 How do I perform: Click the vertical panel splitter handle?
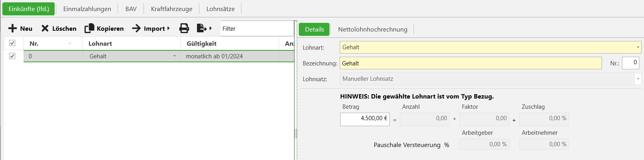tap(295, 133)
